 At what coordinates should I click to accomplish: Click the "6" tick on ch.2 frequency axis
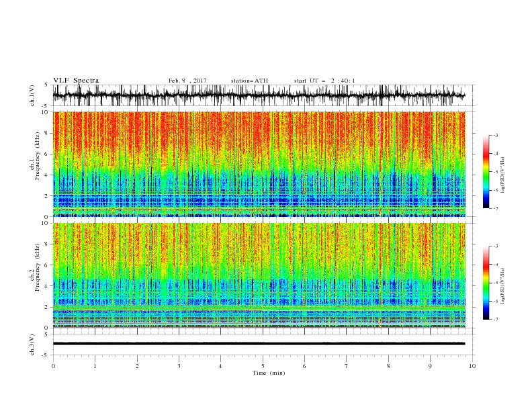(47, 265)
